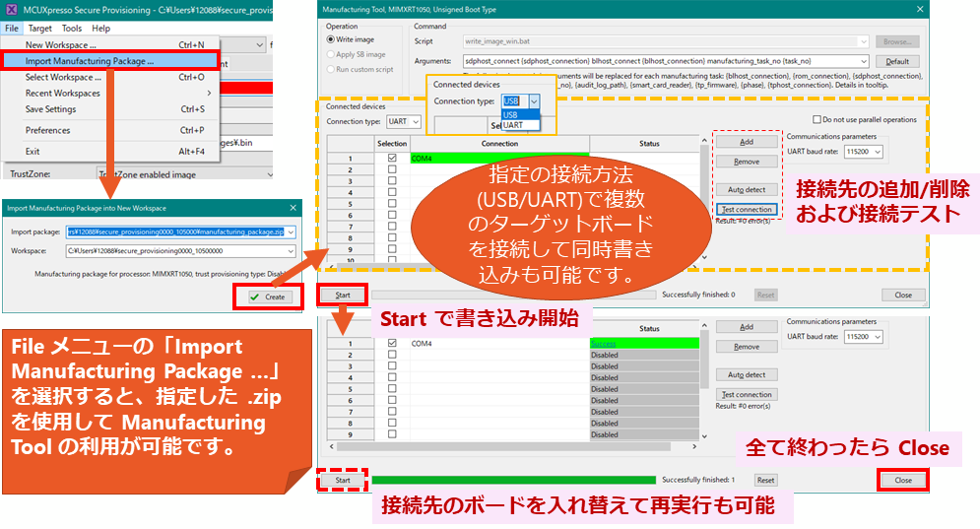The height and width of the screenshot is (529, 980).
Task: Click Reset next to Successfully finished: 1
Action: pos(765,481)
